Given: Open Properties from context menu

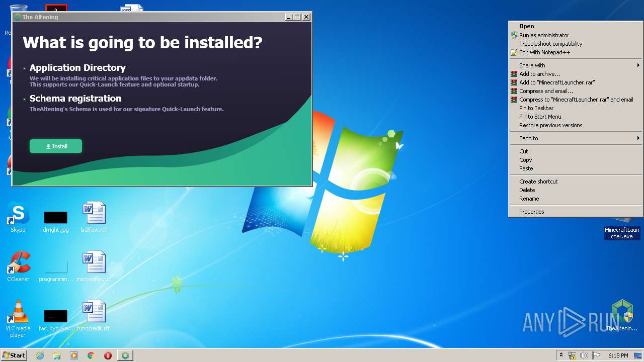Looking at the screenshot, I should pos(576,212).
